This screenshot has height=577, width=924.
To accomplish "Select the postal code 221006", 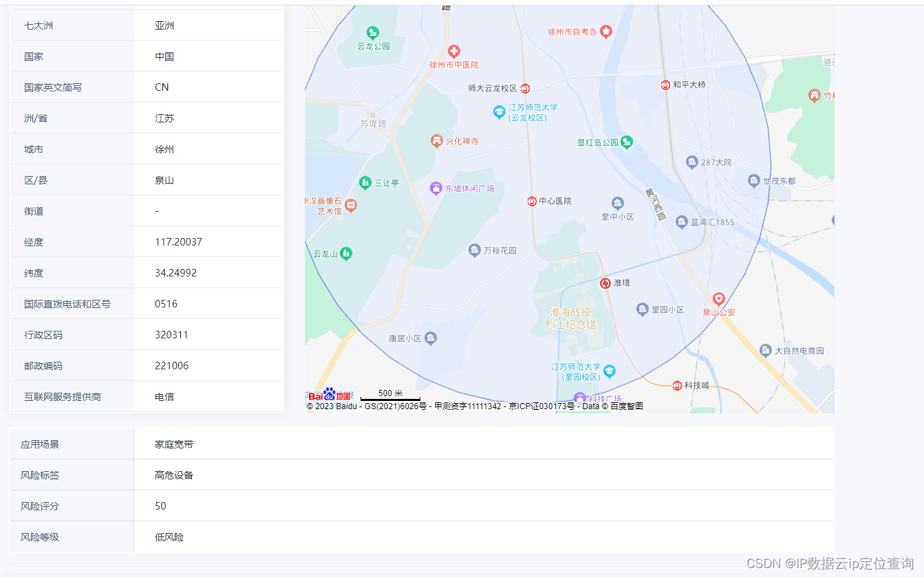I will click(x=171, y=366).
